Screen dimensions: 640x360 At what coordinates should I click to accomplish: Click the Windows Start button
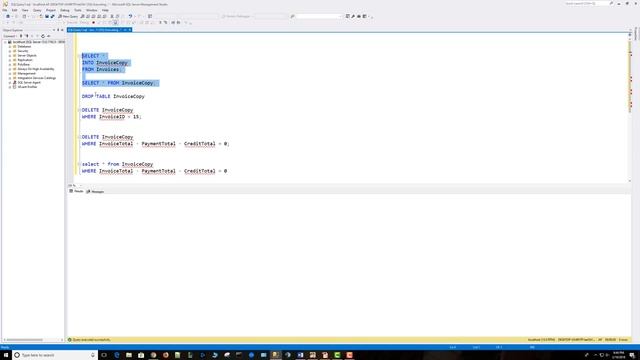tap(5, 355)
